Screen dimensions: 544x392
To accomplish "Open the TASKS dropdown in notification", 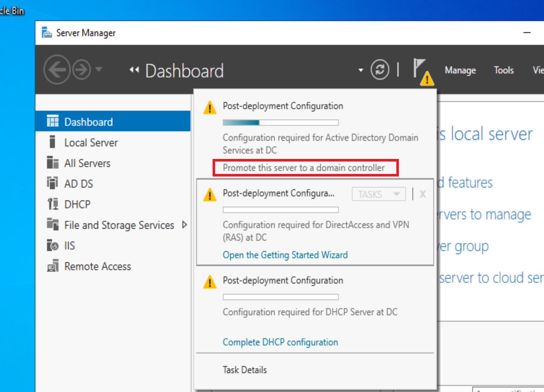I will 379,194.
